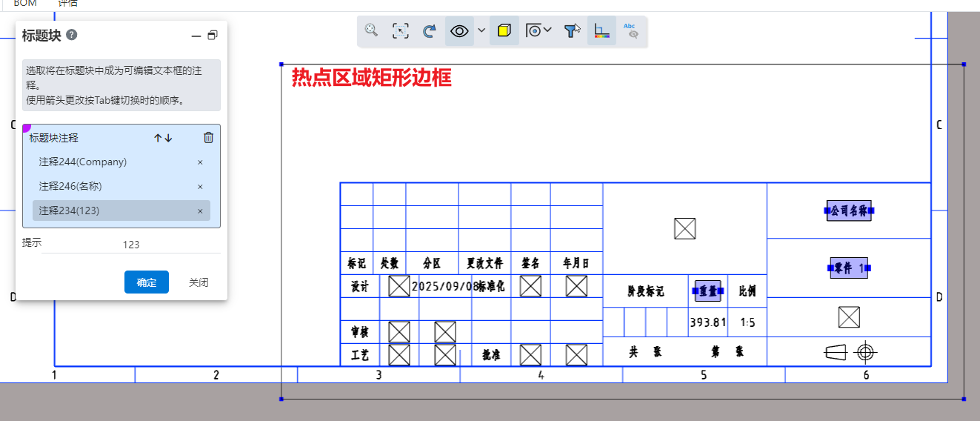980x421 pixels.
Task: Open the BOM tab
Action: click(25, 4)
